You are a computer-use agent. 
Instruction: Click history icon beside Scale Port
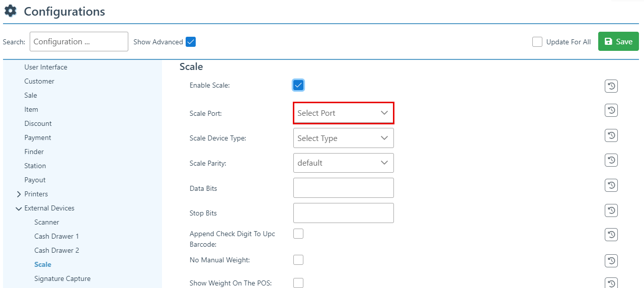click(x=611, y=110)
